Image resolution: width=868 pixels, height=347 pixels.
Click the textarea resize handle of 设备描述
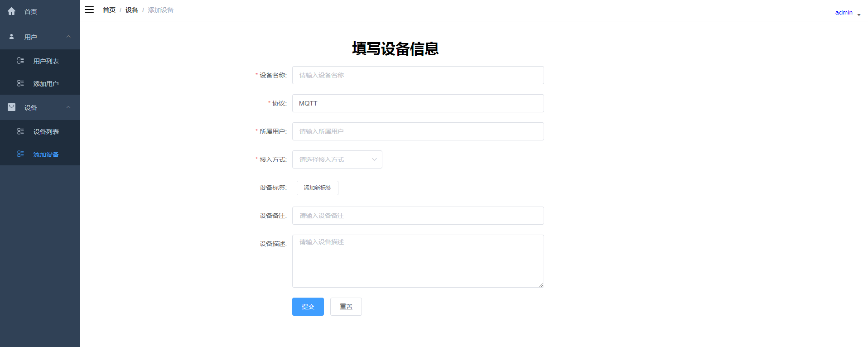point(541,284)
